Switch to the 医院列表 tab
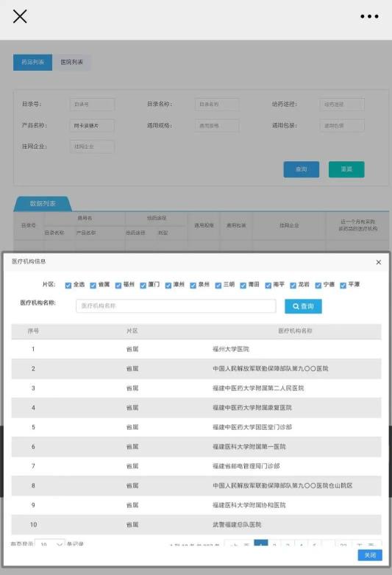392x575 pixels. pyautogui.click(x=71, y=63)
